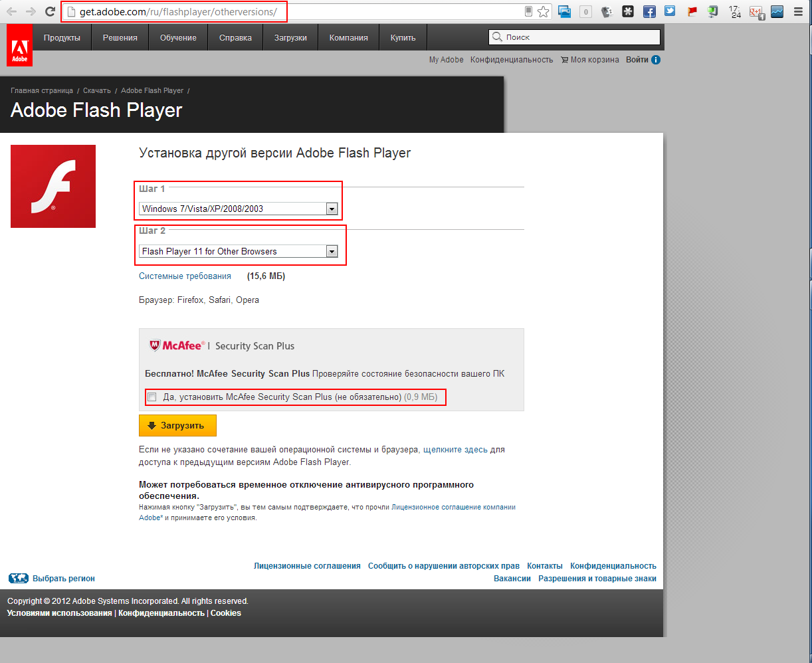Click the green computer monitor extension icon
Viewport: 812px width, 663px height.
tap(713, 11)
